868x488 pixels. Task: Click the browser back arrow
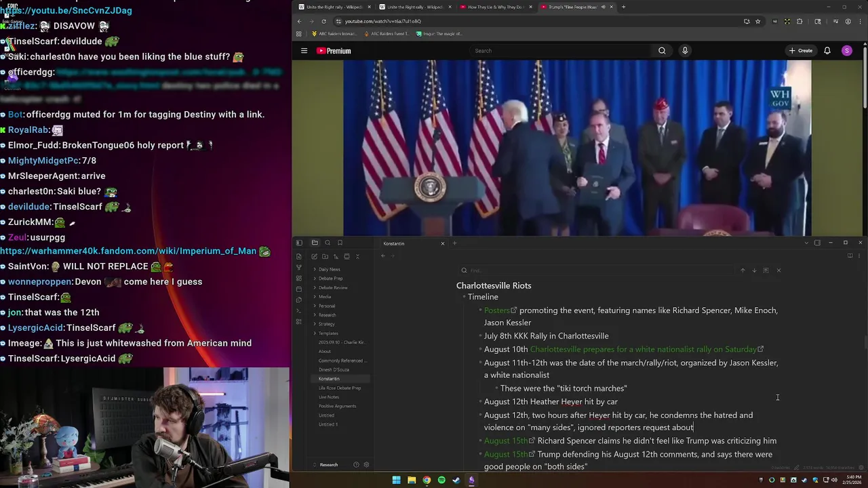(300, 21)
